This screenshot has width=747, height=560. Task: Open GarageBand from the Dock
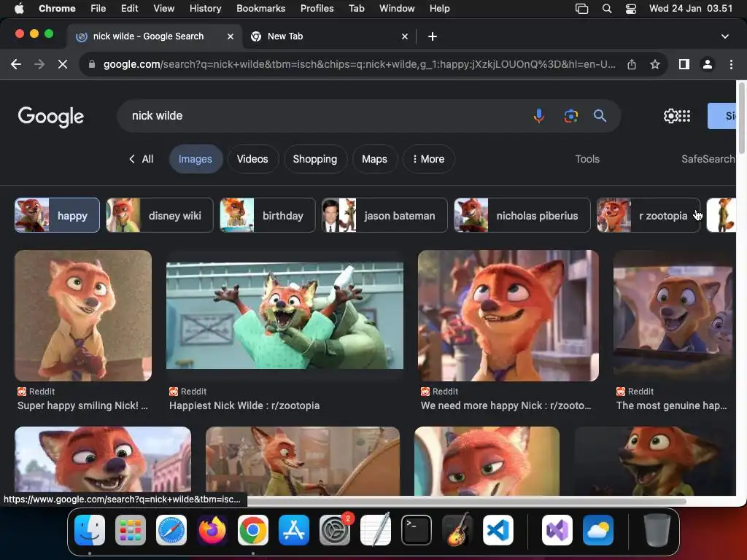[457, 530]
